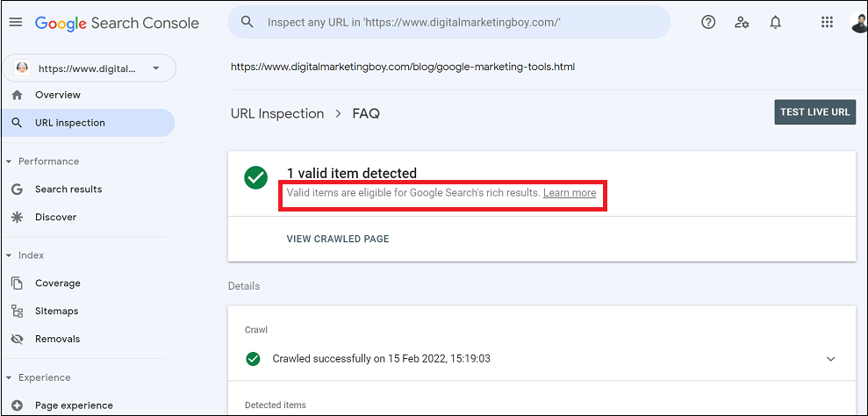Click the URL inspection magnifier icon in the sidebar
868x416 pixels.
[x=18, y=123]
